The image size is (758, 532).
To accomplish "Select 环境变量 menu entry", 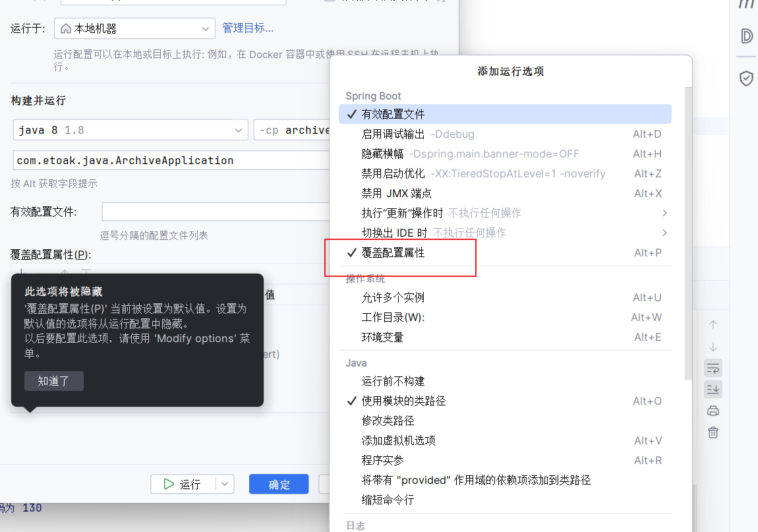I will [x=505, y=337].
